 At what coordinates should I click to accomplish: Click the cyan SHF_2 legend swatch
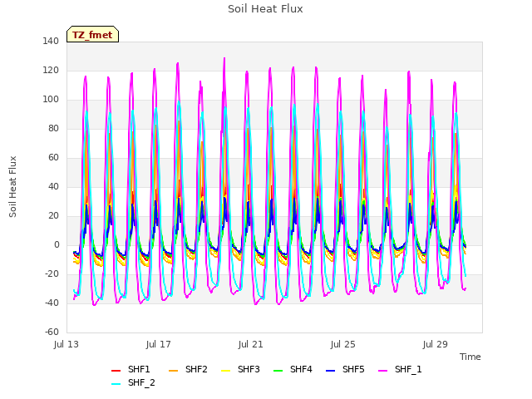coord(116,384)
